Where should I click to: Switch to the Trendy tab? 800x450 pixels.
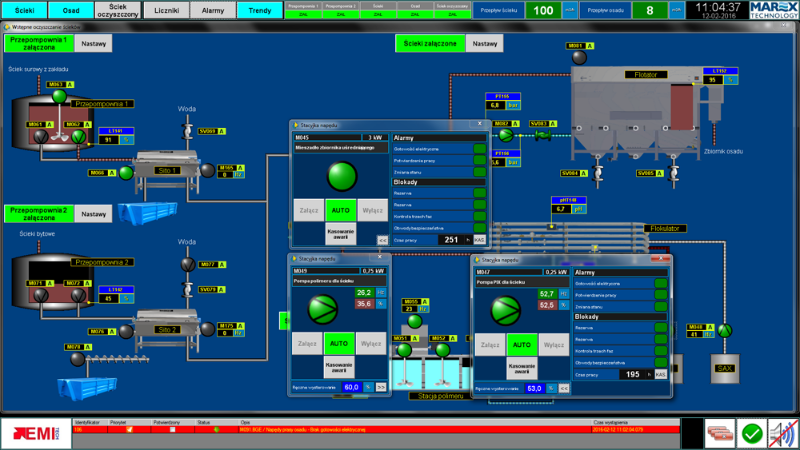coord(260,10)
